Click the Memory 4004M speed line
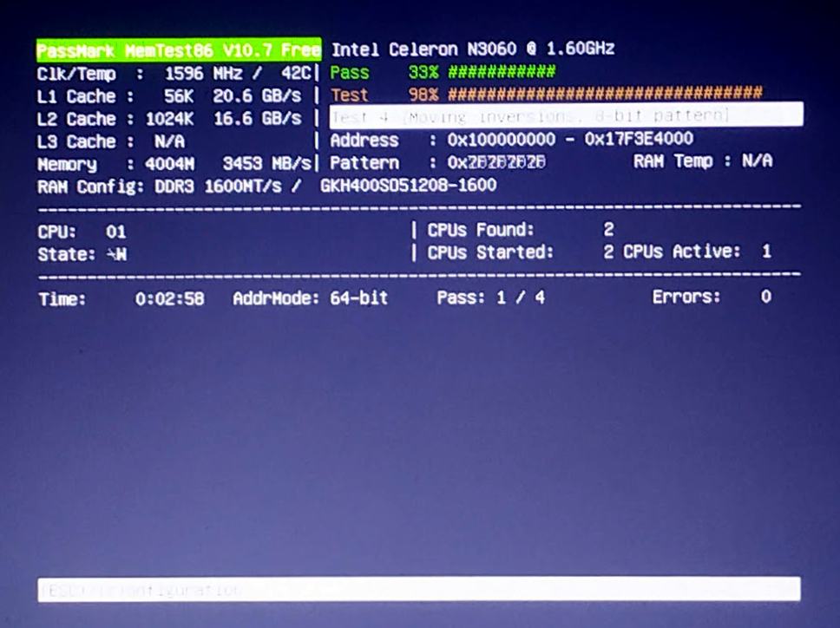Viewport: 840px width, 628px height. click(174, 164)
